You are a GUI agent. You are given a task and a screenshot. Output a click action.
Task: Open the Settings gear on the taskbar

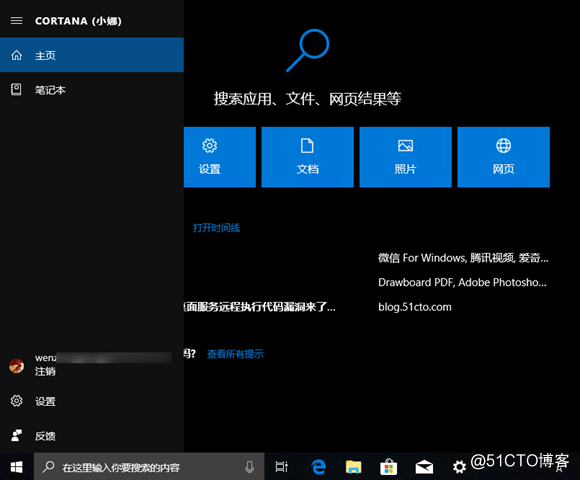click(x=459, y=467)
